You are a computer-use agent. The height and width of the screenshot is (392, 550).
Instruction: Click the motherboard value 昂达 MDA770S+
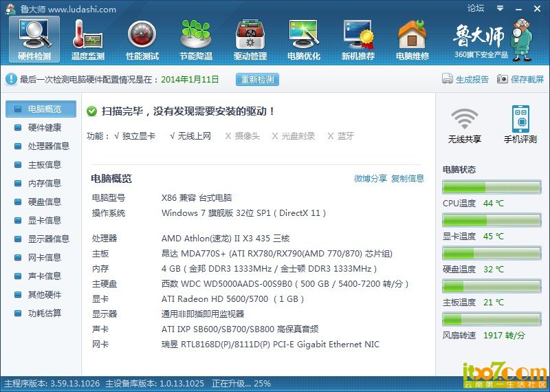click(x=277, y=254)
